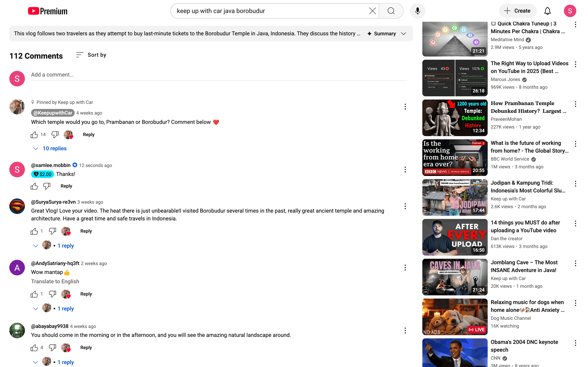Open options menu on samlee.mobbin's comment
Screen dimensions: 588x367
(x=405, y=169)
